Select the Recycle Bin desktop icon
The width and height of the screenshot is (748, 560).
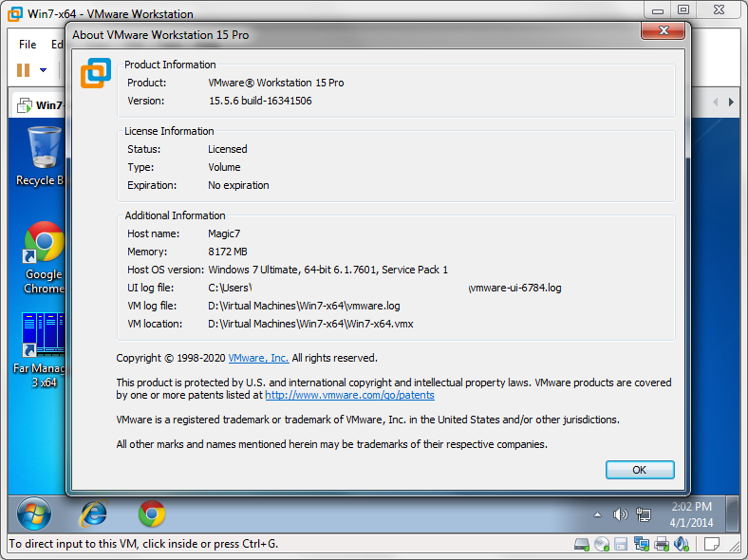pos(41,157)
